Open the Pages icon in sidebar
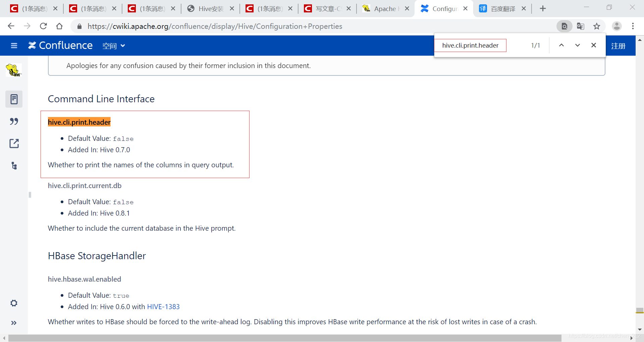 point(14,99)
